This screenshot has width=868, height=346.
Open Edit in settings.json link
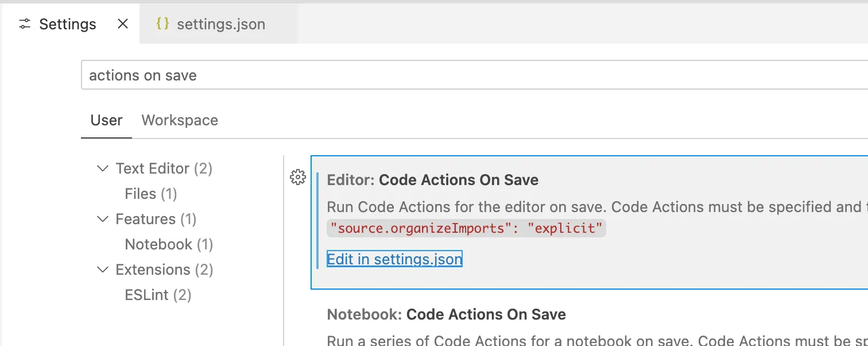tap(394, 259)
